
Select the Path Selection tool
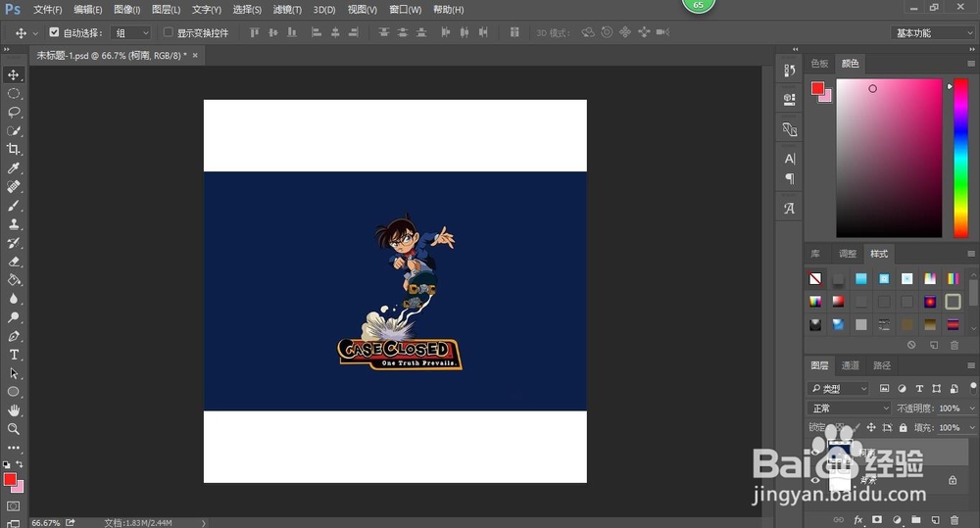coord(13,373)
